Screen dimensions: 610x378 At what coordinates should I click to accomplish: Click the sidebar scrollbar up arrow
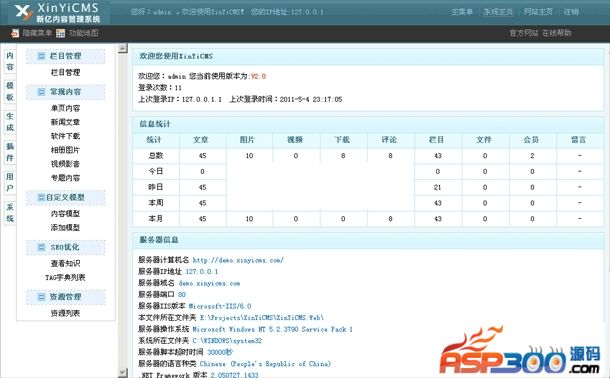[x=123, y=49]
